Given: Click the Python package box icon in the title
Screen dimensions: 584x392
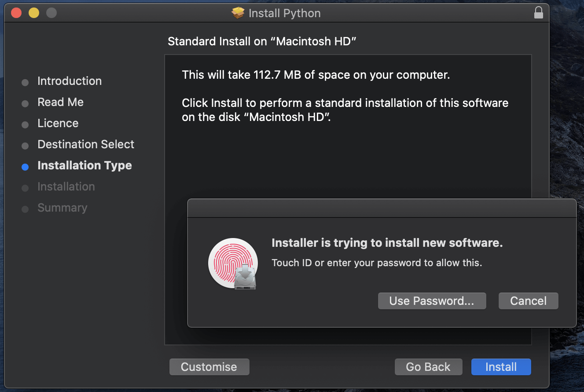Looking at the screenshot, I should click(238, 13).
